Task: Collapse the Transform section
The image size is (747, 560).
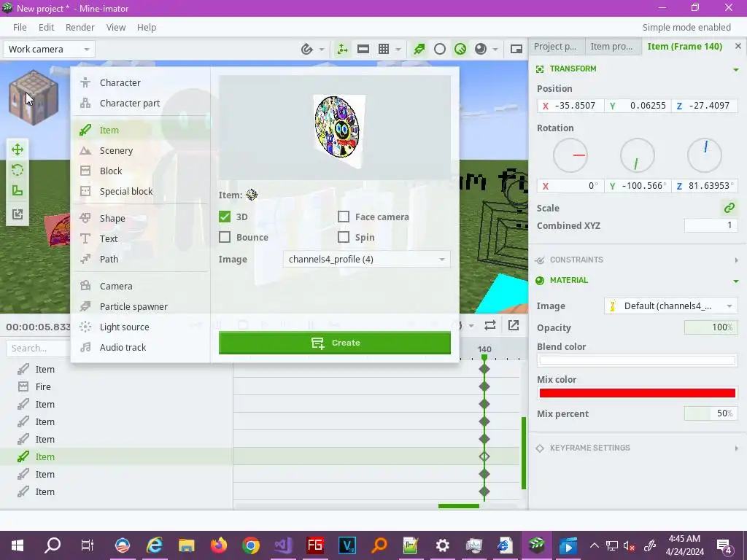Action: click(x=735, y=69)
